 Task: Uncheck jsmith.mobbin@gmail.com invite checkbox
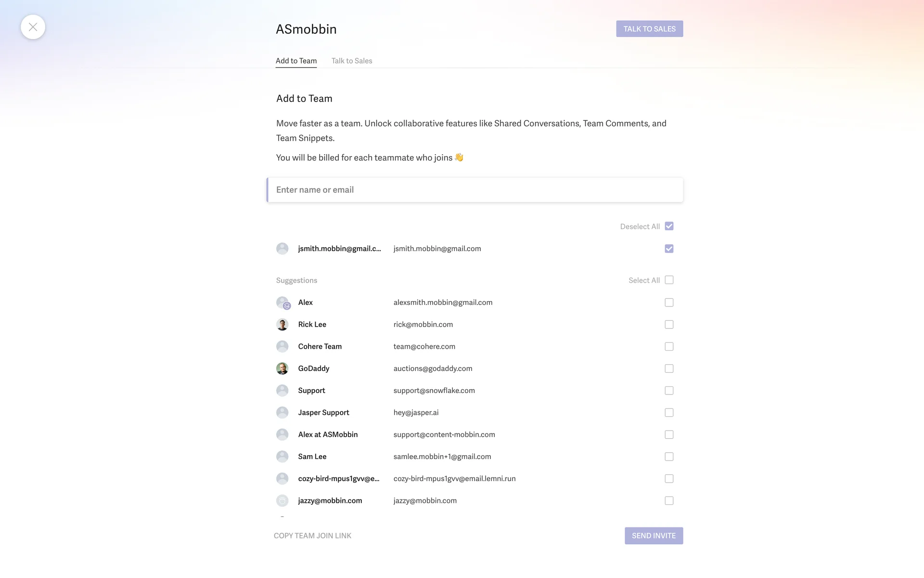669,249
